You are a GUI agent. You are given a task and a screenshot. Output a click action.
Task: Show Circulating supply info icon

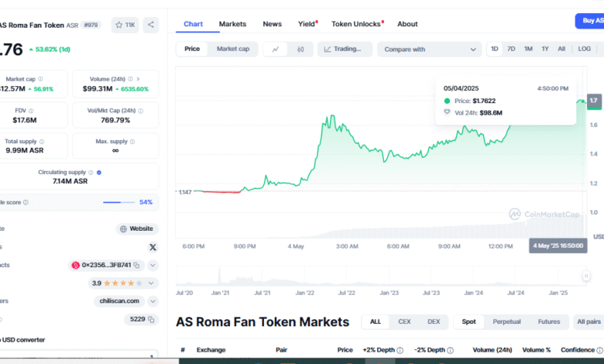[x=91, y=173]
